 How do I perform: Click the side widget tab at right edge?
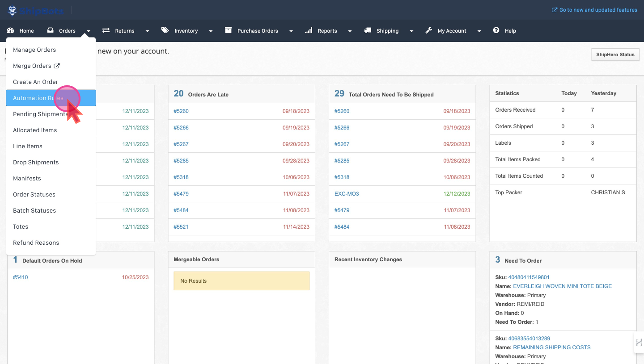(639, 343)
